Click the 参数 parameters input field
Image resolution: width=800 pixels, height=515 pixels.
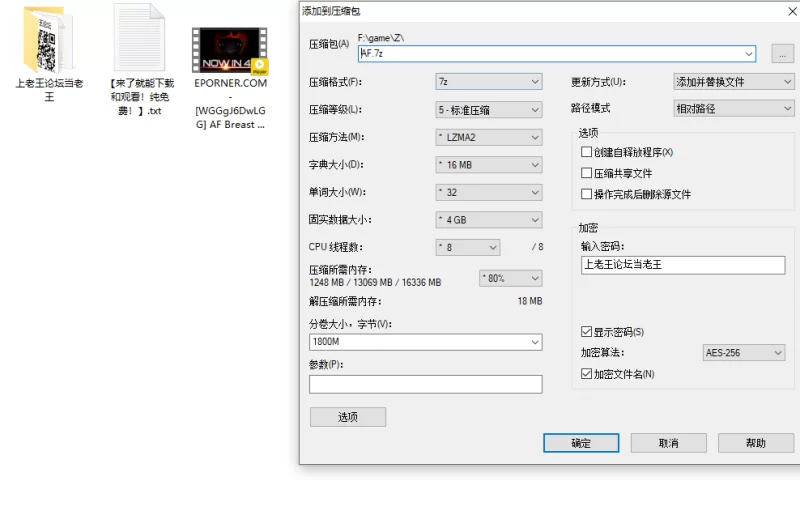[426, 384]
